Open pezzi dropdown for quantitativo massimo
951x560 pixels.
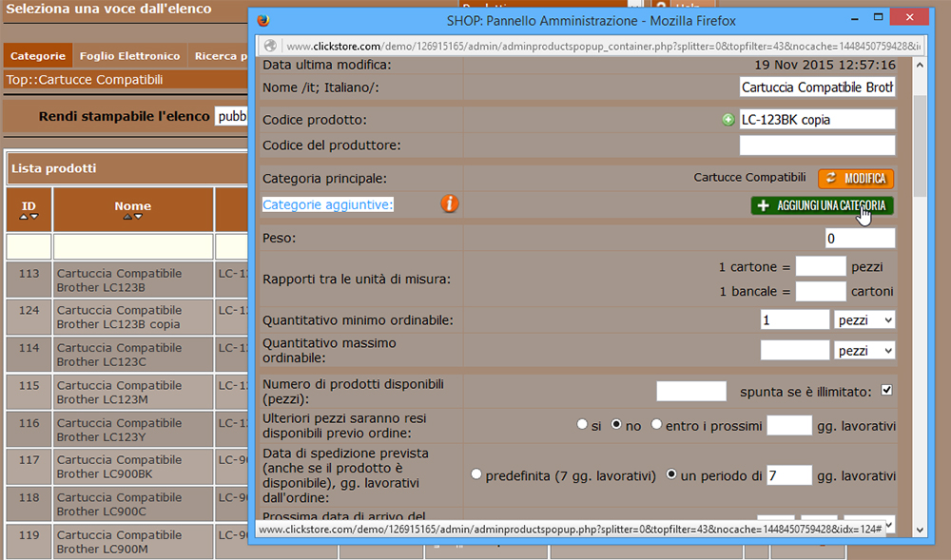coord(864,350)
